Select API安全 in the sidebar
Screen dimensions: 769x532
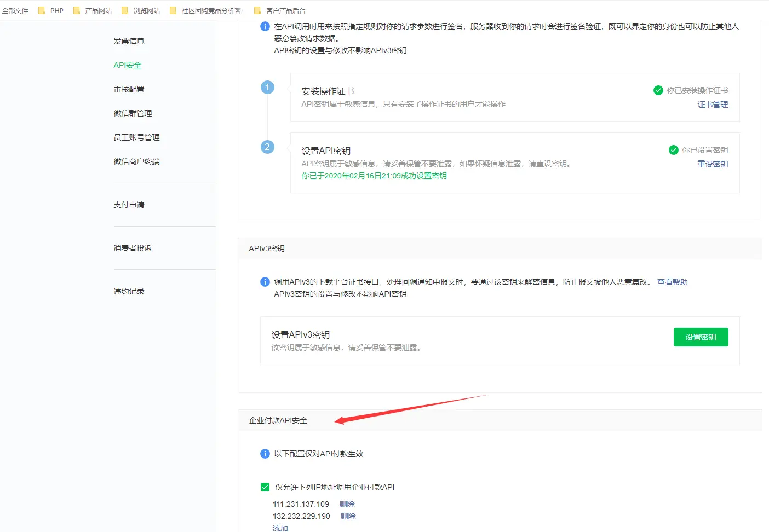pyautogui.click(x=128, y=65)
